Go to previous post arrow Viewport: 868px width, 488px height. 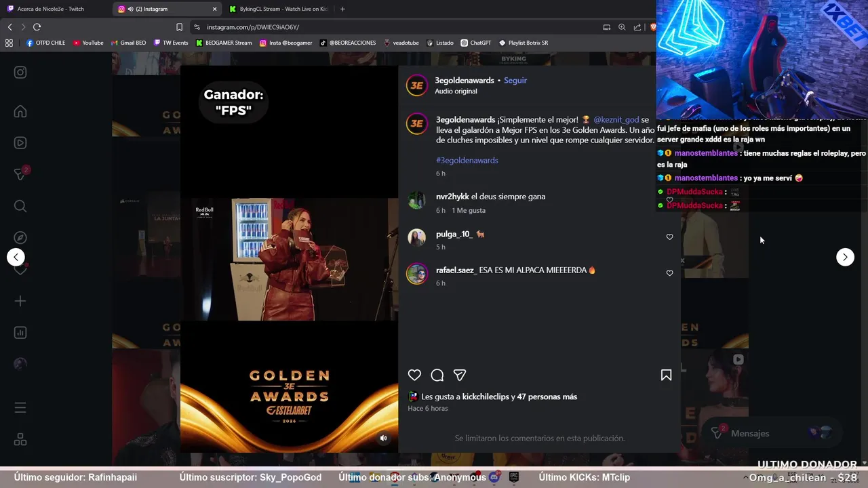click(16, 257)
